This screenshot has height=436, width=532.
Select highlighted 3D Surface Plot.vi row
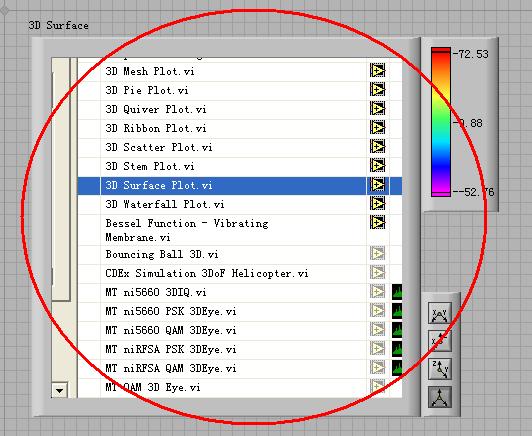point(240,186)
